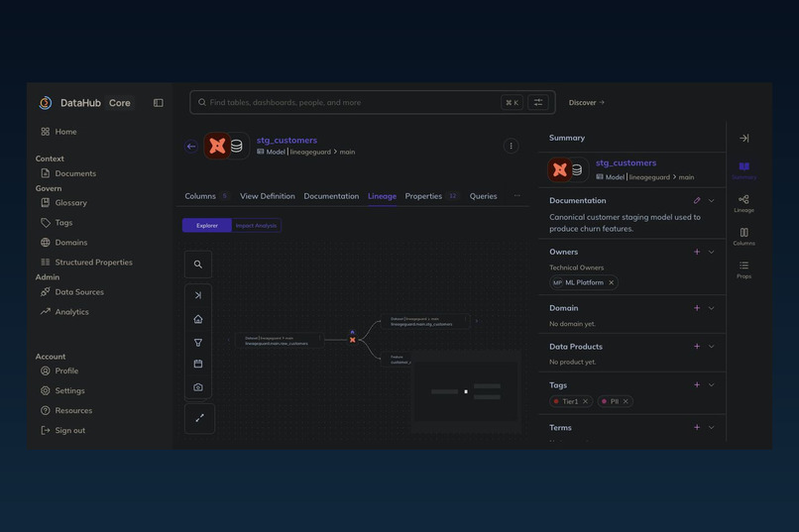Edit documentation with pencil icon
Screen dimensions: 799x532
click(697, 200)
